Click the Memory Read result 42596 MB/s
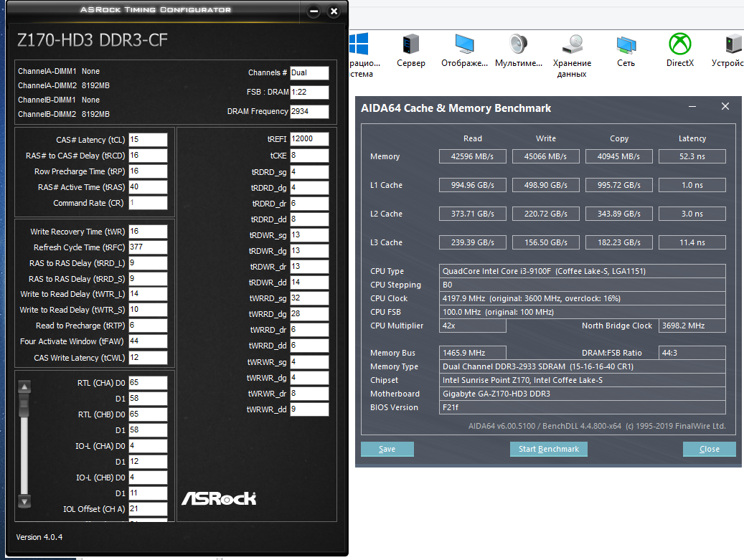The image size is (744, 560). (473, 156)
